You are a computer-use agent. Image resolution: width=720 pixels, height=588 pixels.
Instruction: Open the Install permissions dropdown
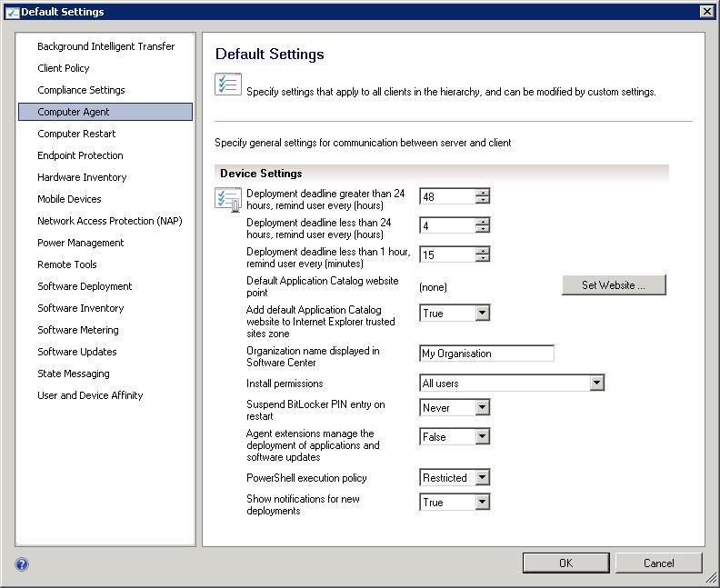point(596,384)
